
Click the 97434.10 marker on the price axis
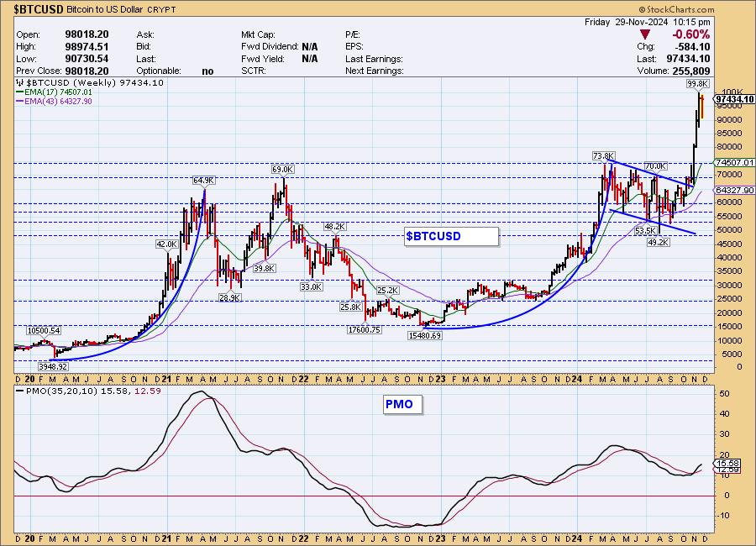(x=735, y=99)
